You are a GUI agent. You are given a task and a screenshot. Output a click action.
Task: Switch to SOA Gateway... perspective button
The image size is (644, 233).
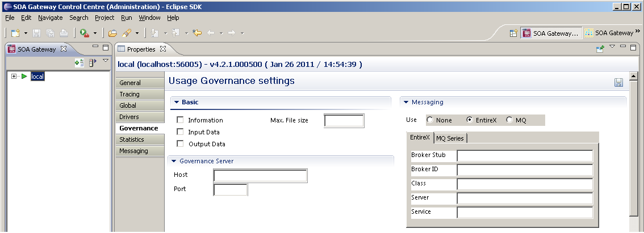tap(551, 33)
